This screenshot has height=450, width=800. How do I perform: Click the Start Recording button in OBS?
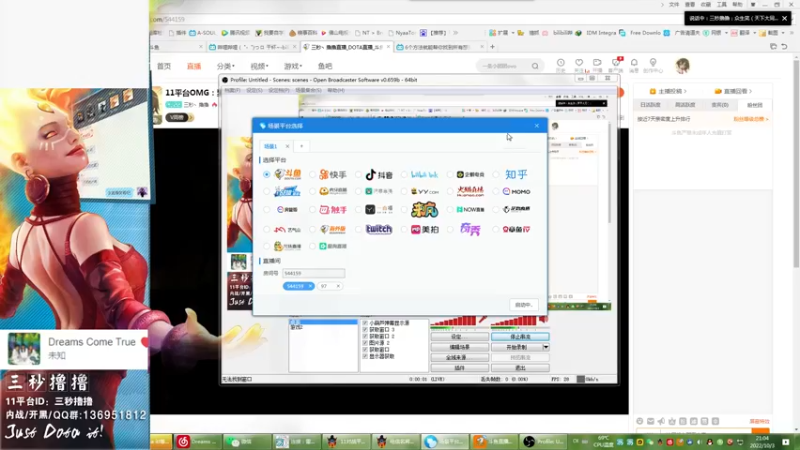pos(516,347)
